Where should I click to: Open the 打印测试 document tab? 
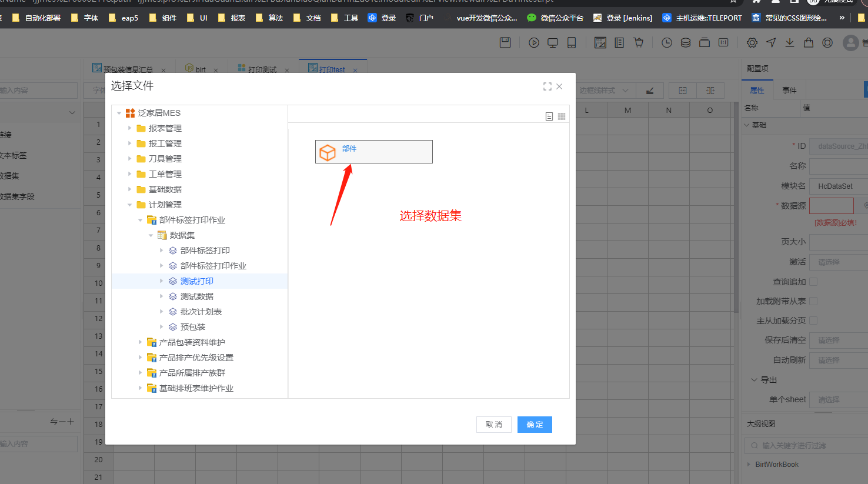tap(262, 69)
